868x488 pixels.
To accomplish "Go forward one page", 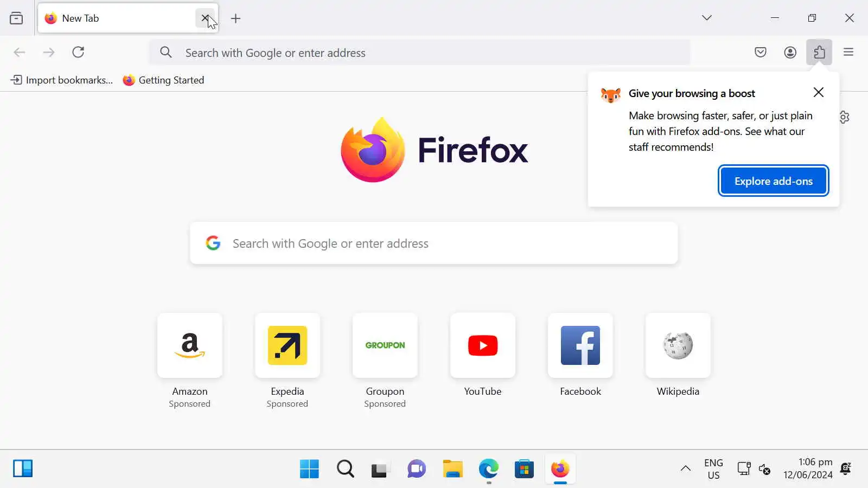I will pos(49,52).
